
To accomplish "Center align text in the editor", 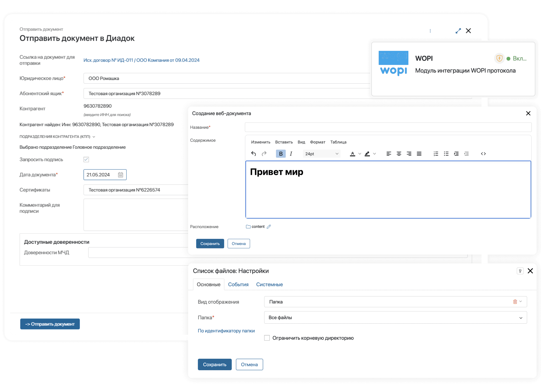I will point(399,154).
